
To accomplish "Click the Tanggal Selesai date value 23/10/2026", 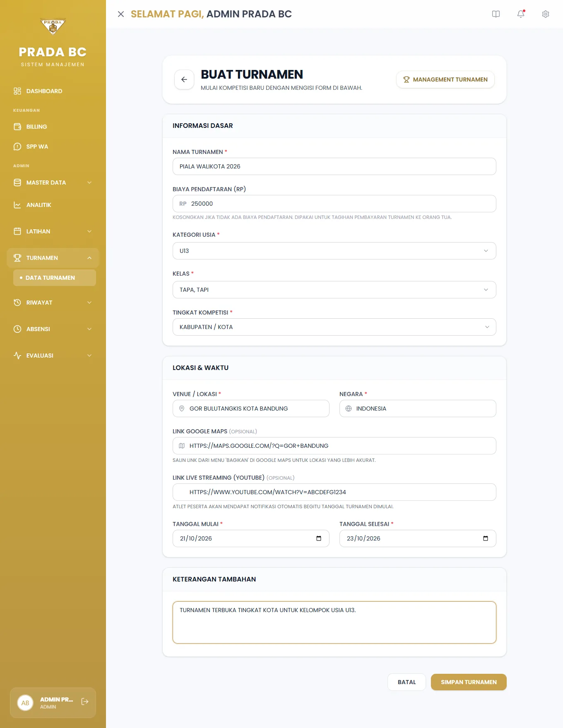I will (x=363, y=538).
